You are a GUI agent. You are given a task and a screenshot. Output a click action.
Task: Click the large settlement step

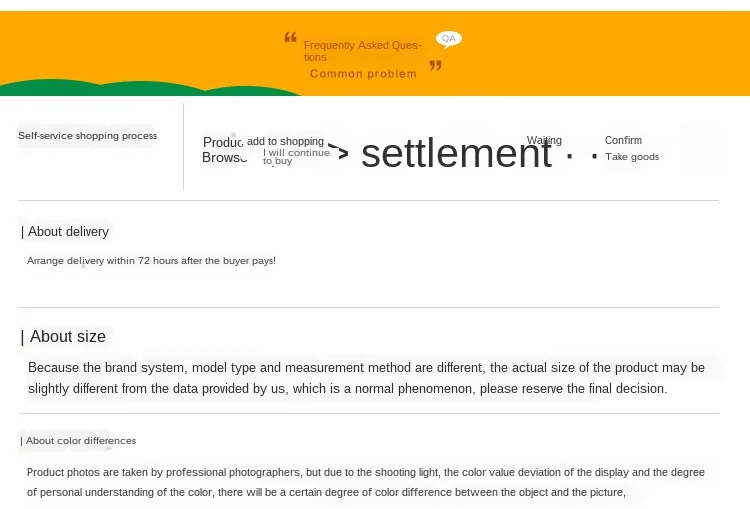coord(456,153)
